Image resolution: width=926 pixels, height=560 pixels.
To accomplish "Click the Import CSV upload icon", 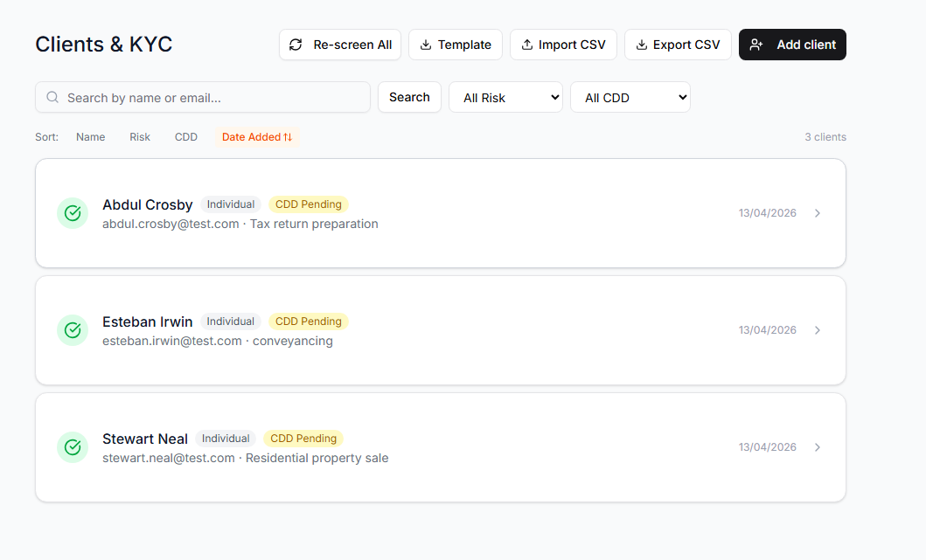I will point(527,45).
